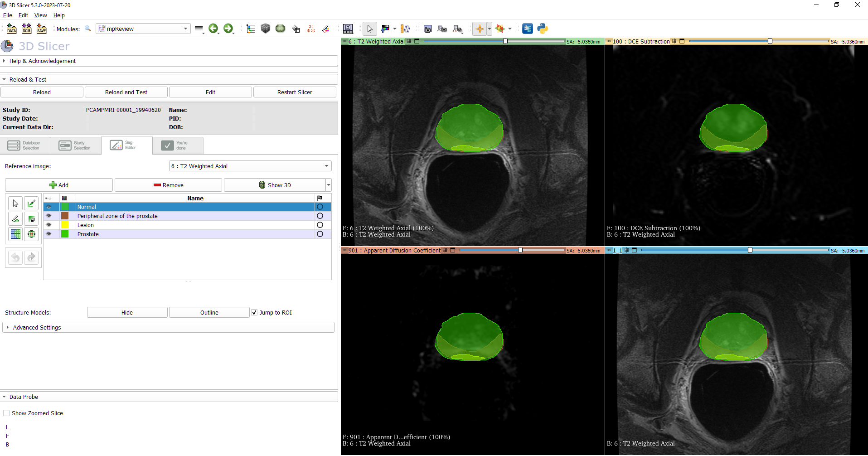Image resolution: width=868 pixels, height=456 pixels.
Task: Open the Reference image dropdown
Action: (250, 166)
